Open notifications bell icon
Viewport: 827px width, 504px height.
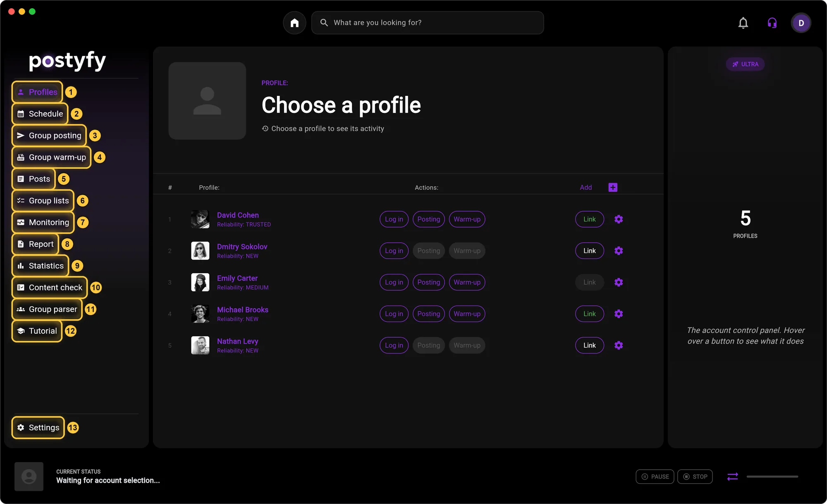tap(743, 23)
